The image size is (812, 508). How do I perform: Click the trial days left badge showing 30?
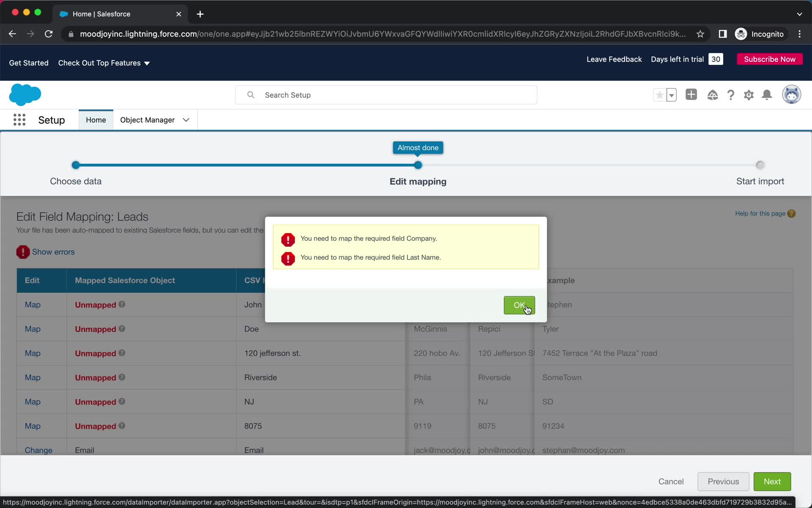716,59
